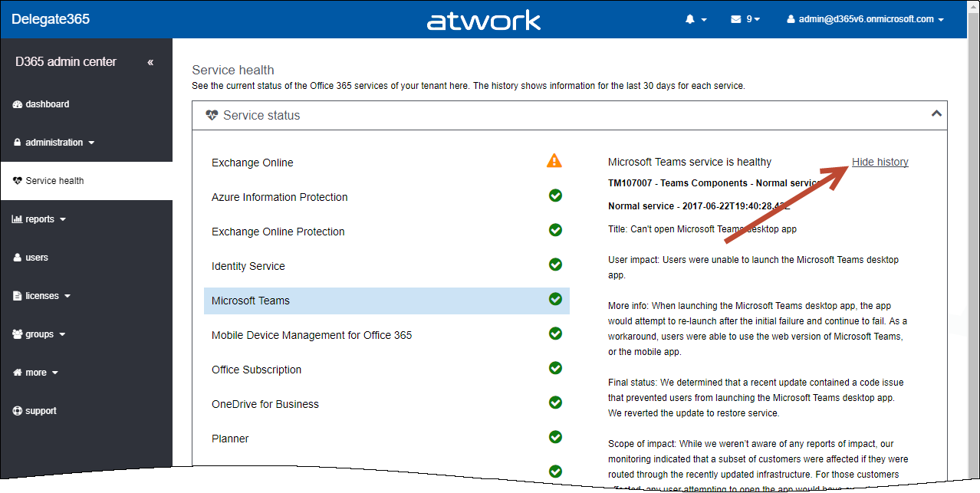Click 'Microsoft Teams service is healthy' text
Viewport: 980px width, 493px height.
coord(689,162)
